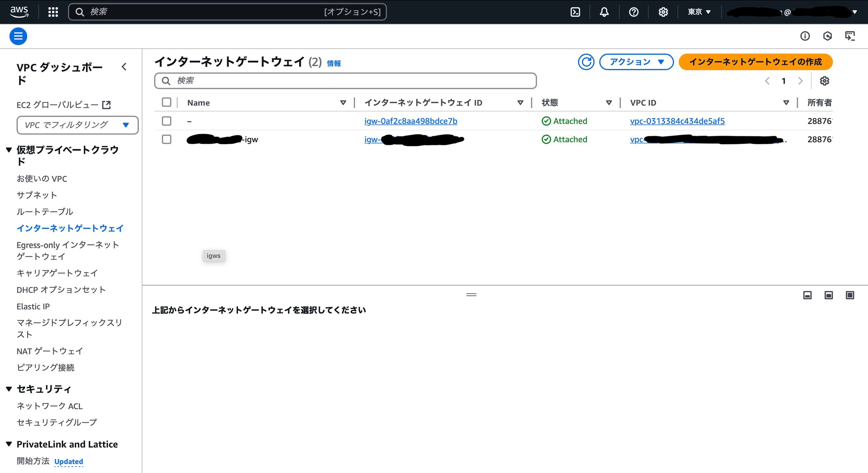This screenshot has width=868, height=473.
Task: Open AWS CloudShell terminal icon
Action: (575, 12)
